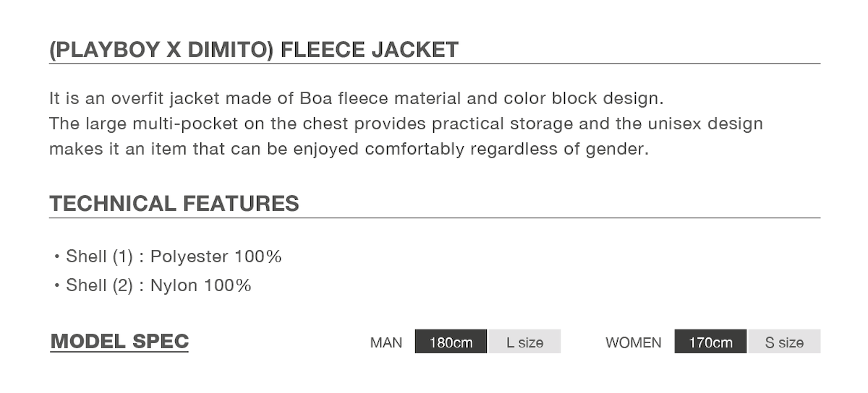Click the MAN label
This screenshot has width=868, height=393.
click(x=386, y=342)
